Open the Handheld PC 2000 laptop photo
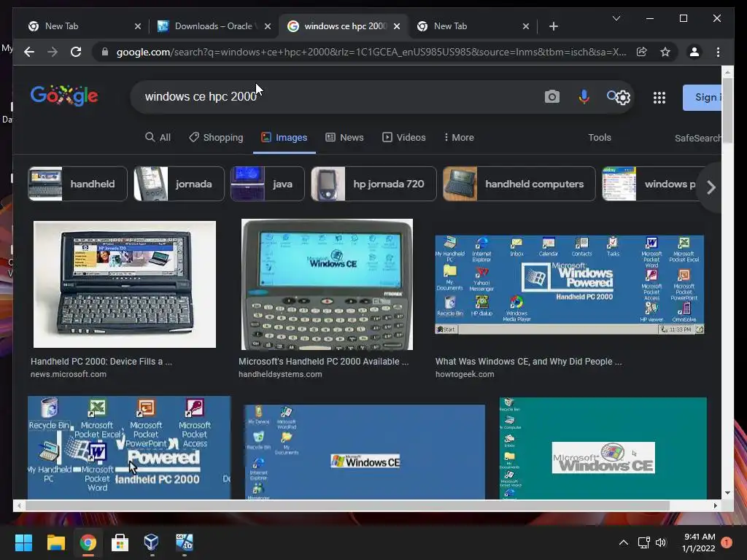747x560 pixels. (x=124, y=284)
